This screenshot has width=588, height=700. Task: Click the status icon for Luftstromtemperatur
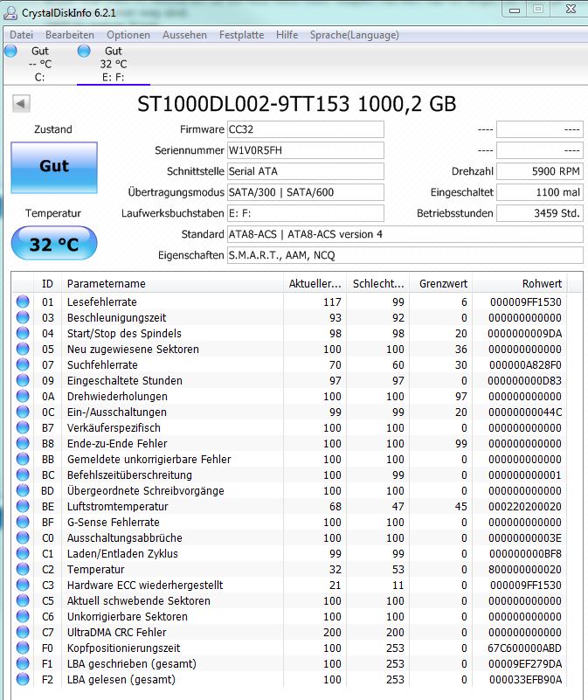click(x=23, y=506)
